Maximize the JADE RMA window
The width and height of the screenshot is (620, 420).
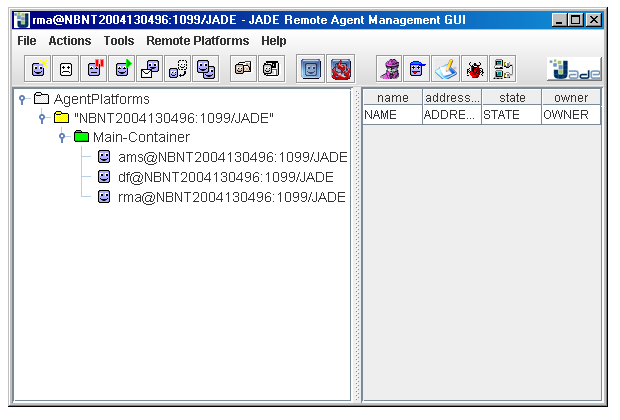(x=576, y=20)
